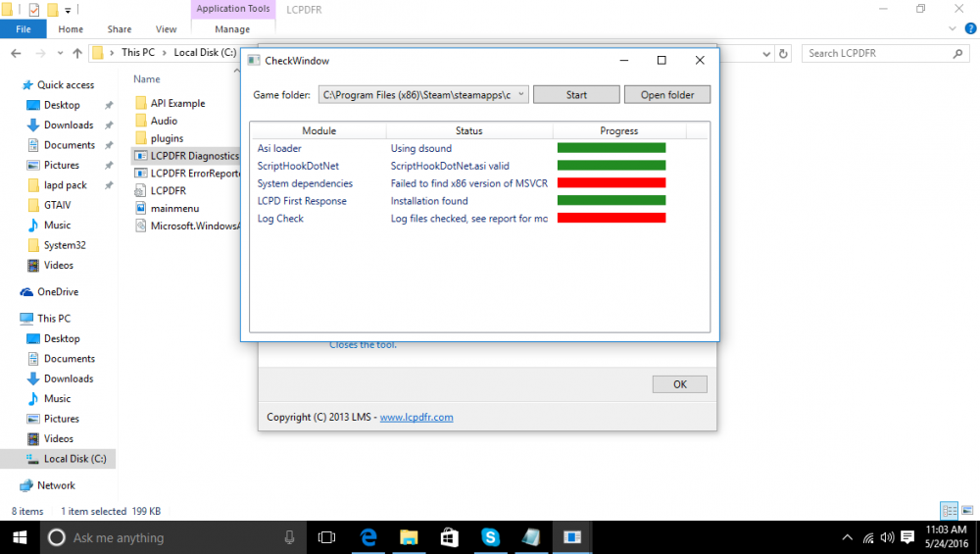Go up one folder level arrow
The height and width of the screenshot is (554, 980).
coord(76,53)
